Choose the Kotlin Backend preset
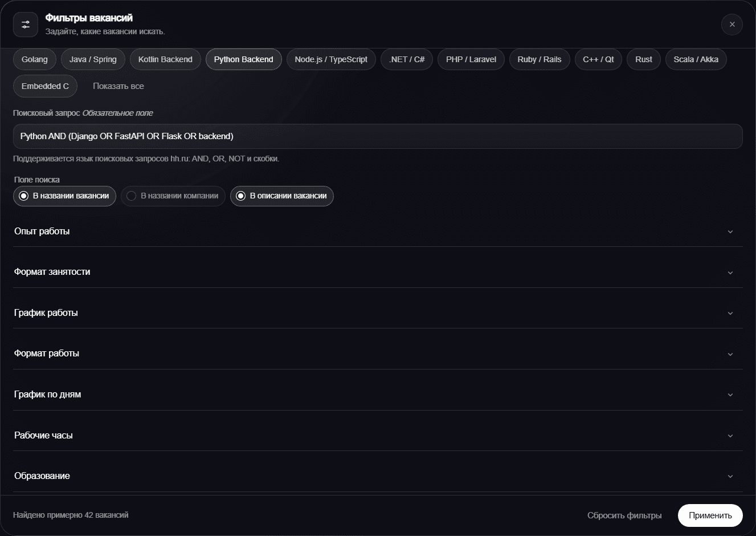 pos(165,59)
